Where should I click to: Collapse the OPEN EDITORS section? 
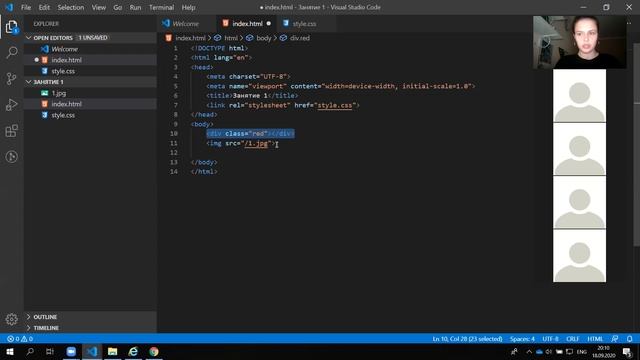[90, 38]
